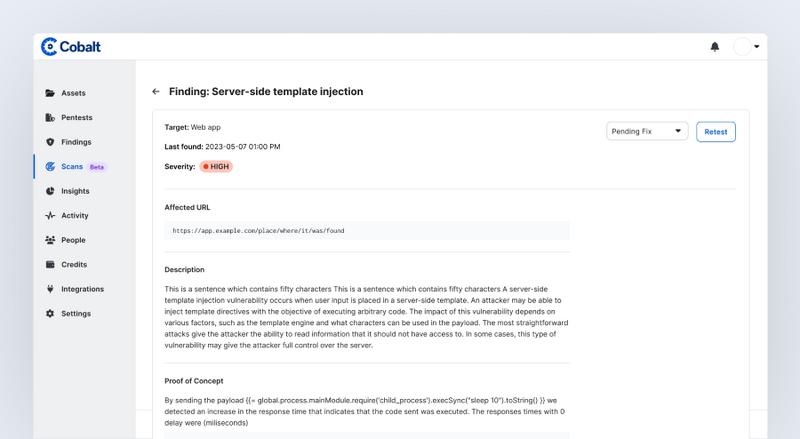The height and width of the screenshot is (439, 800).
Task: Click the affected URL code field
Action: (x=367, y=231)
